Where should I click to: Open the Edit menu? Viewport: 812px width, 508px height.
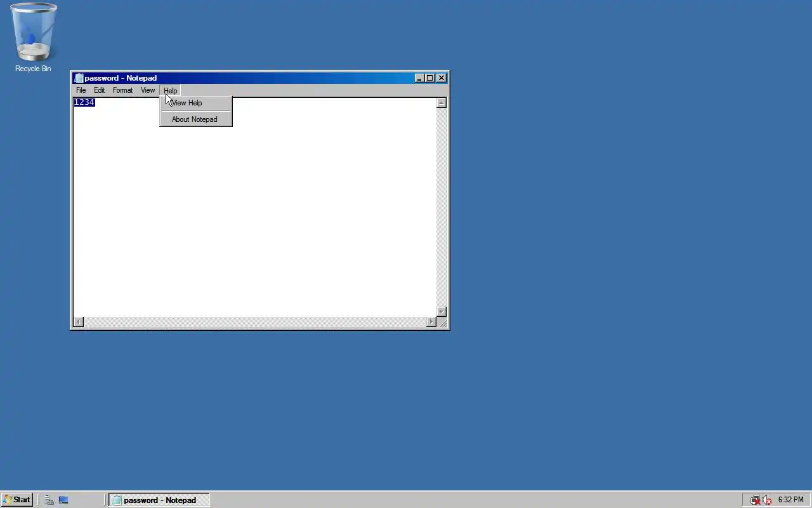tap(99, 90)
